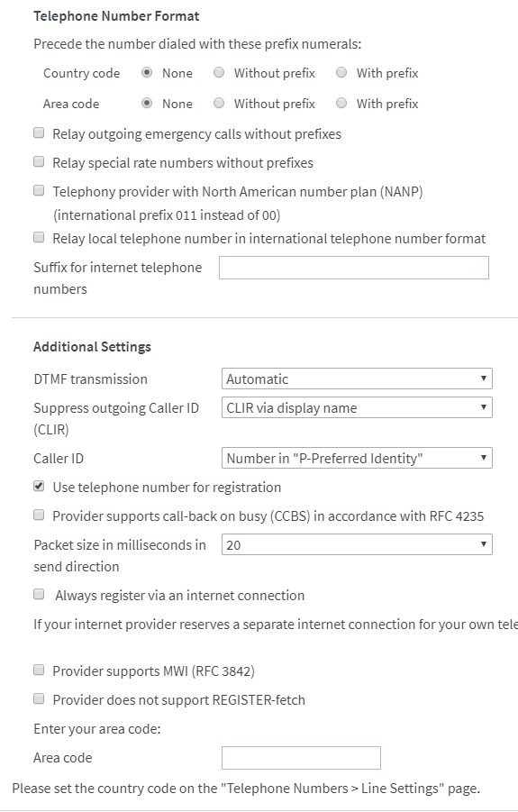Open the Caller ID dropdown list
This screenshot has height=812, width=518.
click(x=357, y=458)
